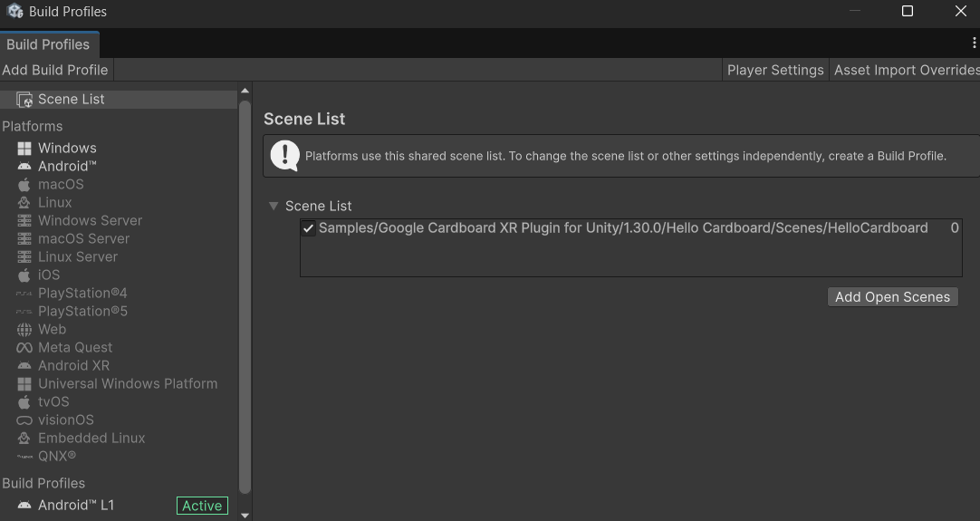
Task: Select the Linux penguin icon
Action: (24, 203)
